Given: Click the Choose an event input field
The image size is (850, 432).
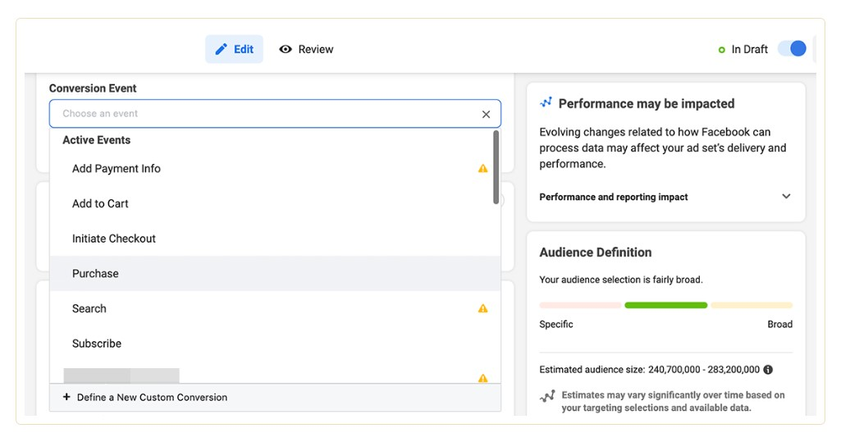Looking at the screenshot, I should 265,114.
